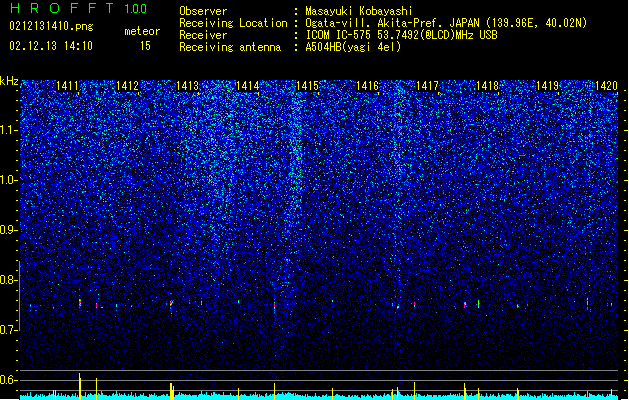
Task: Click the 0.7 kHz axis label
Action: 9,330
